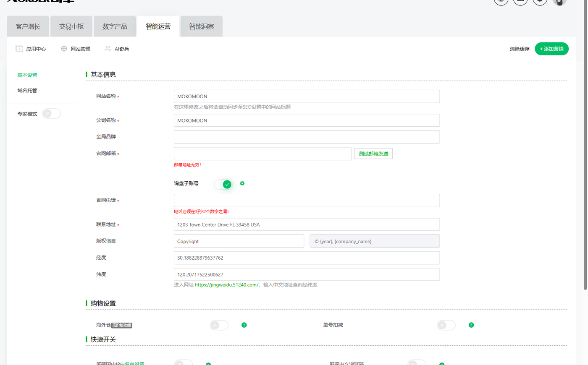Click the 测试邮箱发送 button
Screen dimensions: 588x365
373,154
